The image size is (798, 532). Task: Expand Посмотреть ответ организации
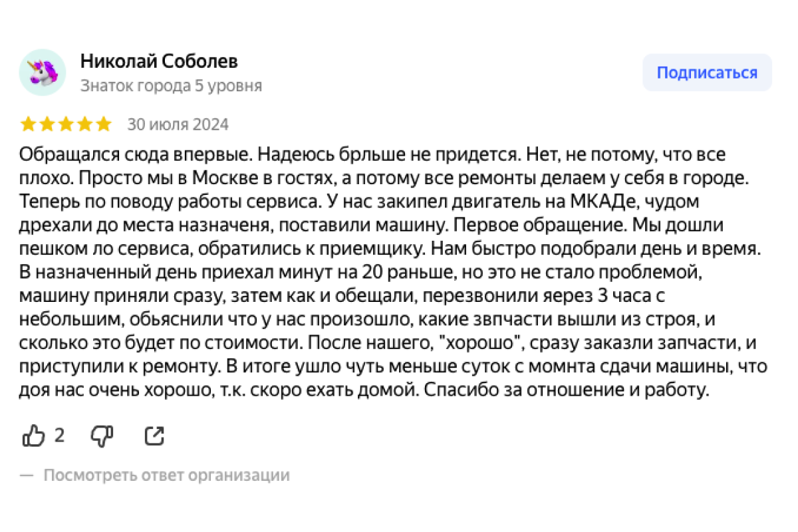[166, 475]
